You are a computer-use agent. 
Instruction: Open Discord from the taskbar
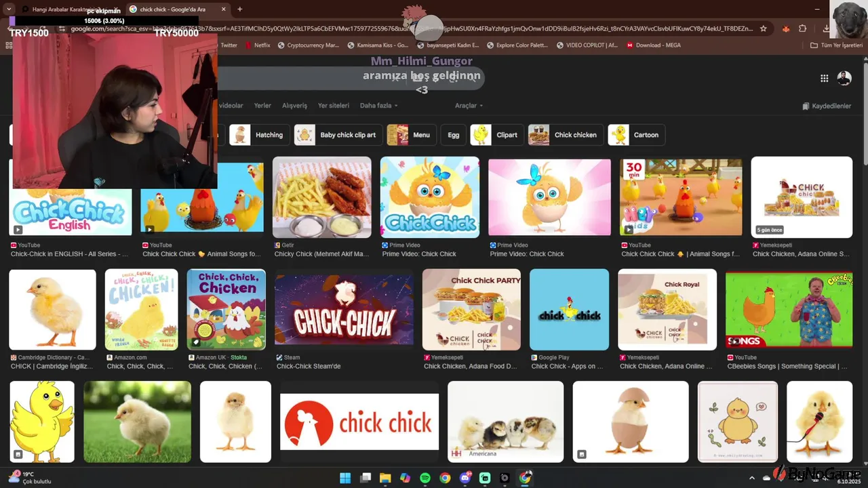tap(465, 478)
